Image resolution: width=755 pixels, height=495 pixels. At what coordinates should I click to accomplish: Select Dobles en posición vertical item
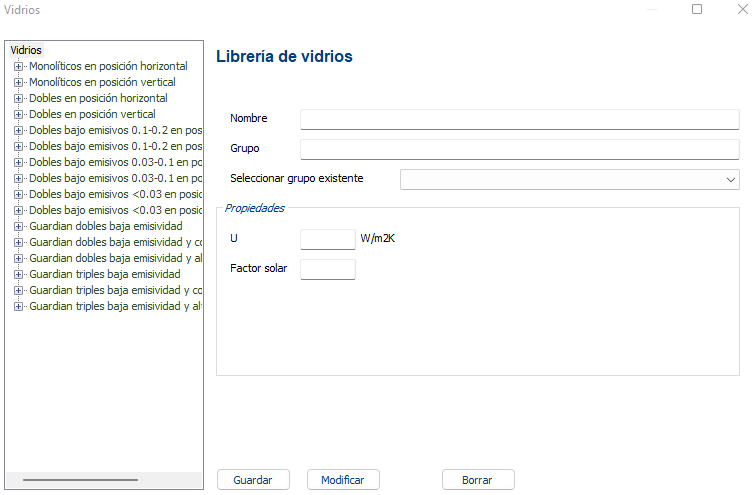click(92, 114)
